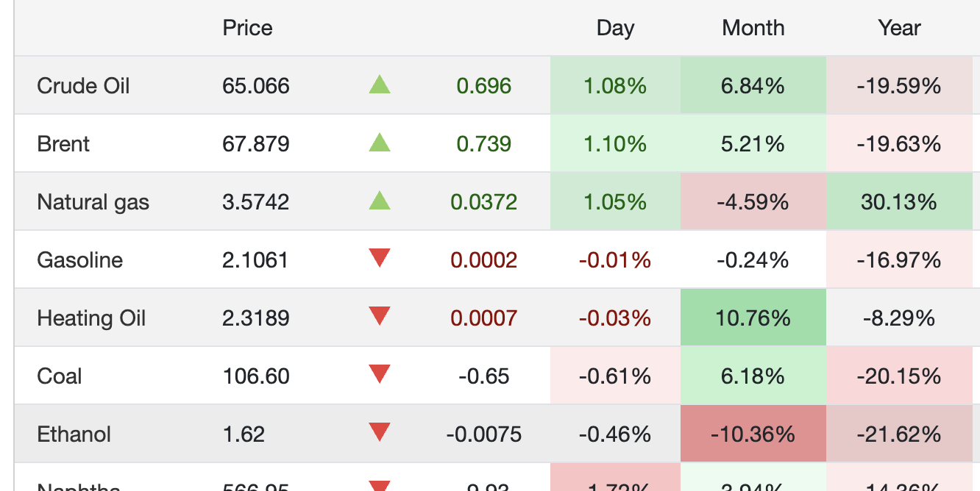Click the Price column header
Viewport: 980px width, 491px height.
pos(248,28)
